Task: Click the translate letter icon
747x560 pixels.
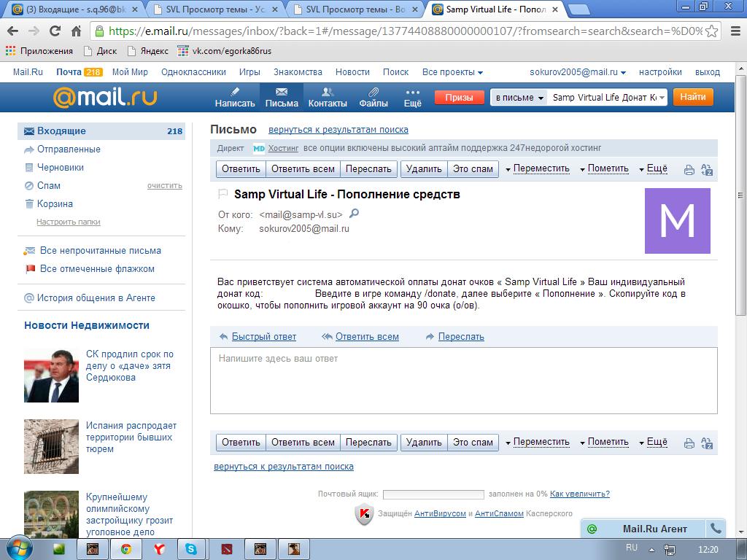Action: [x=707, y=169]
